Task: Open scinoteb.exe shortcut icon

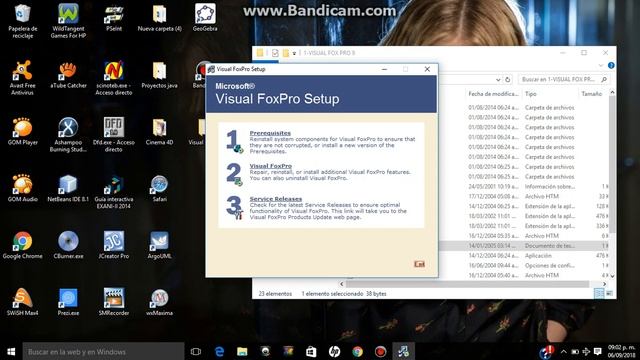Action: [114, 78]
